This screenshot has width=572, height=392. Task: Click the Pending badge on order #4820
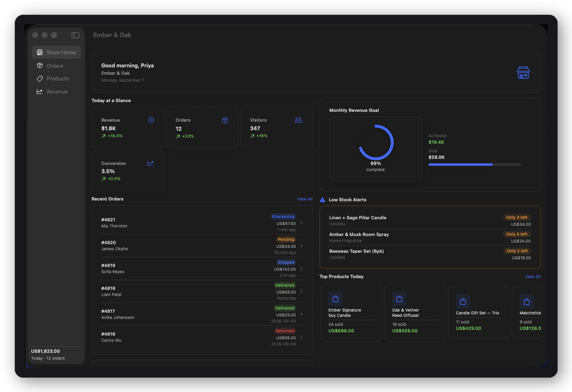tap(286, 240)
